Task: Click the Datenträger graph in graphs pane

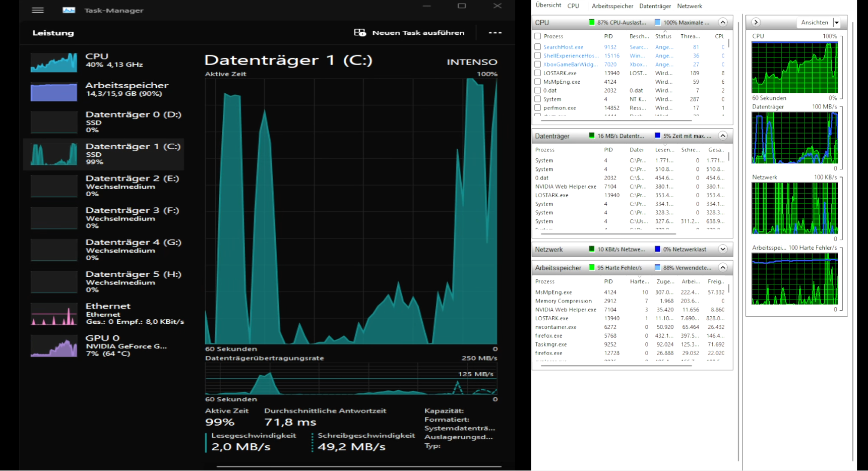Action: [794, 138]
